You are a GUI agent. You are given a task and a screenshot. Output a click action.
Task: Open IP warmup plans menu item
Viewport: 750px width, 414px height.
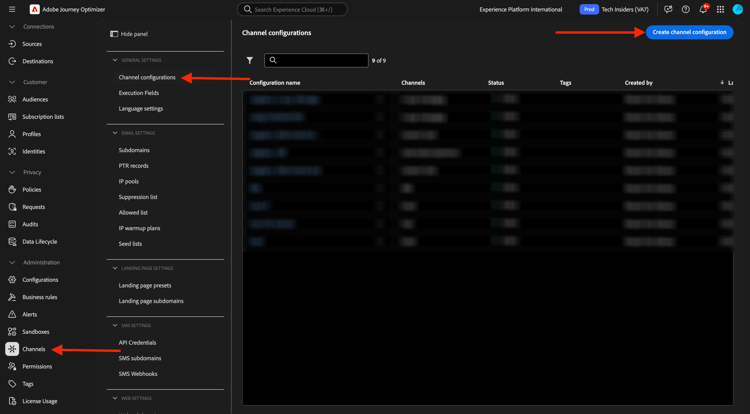(x=139, y=229)
